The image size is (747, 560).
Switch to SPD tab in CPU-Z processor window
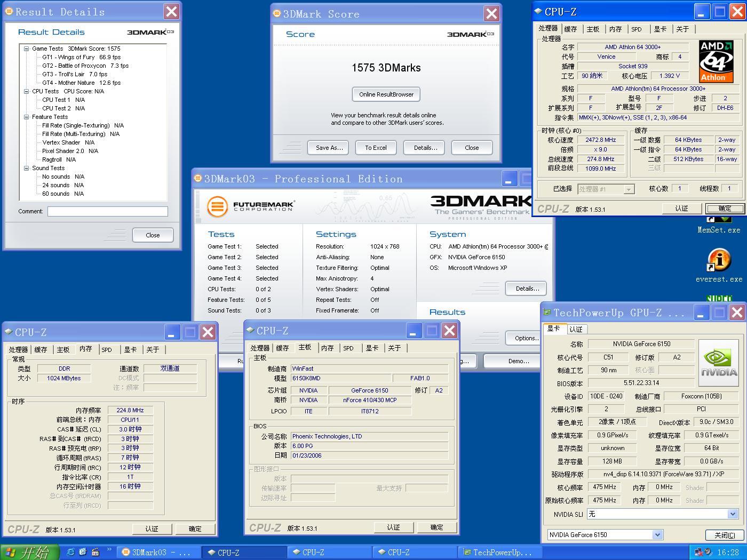[637, 29]
